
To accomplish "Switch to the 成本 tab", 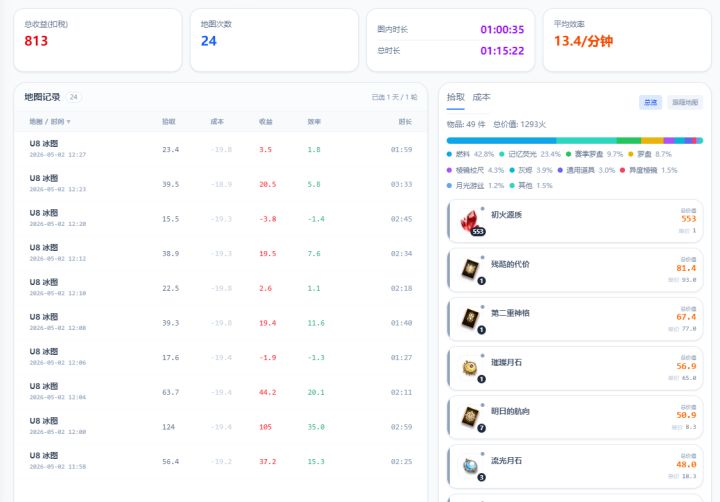I will tap(481, 97).
